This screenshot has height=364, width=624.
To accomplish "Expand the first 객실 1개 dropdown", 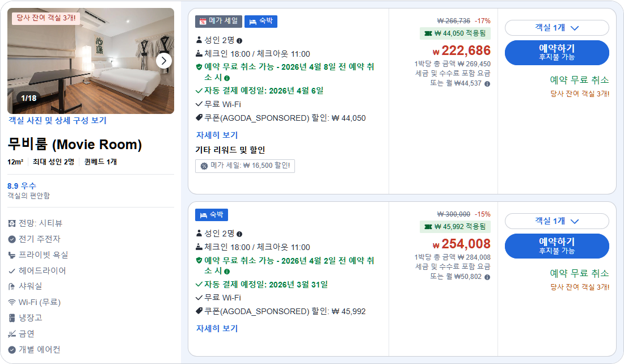I will (x=556, y=28).
